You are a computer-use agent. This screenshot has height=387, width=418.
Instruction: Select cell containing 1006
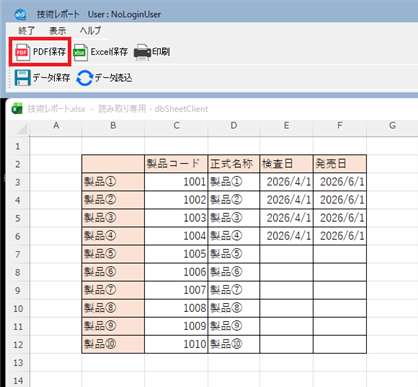tap(176, 272)
